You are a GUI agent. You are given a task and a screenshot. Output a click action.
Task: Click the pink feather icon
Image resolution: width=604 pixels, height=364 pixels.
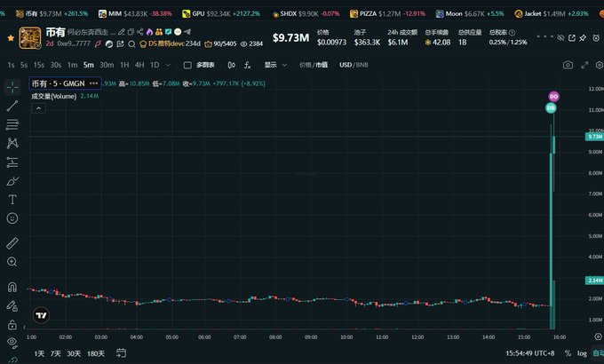[x=99, y=44]
